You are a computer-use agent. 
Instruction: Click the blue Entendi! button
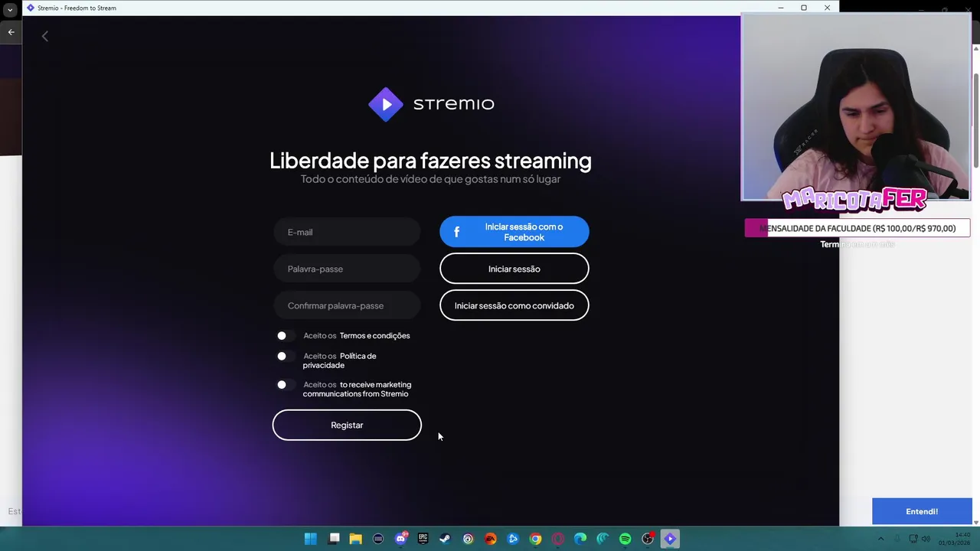tap(922, 511)
